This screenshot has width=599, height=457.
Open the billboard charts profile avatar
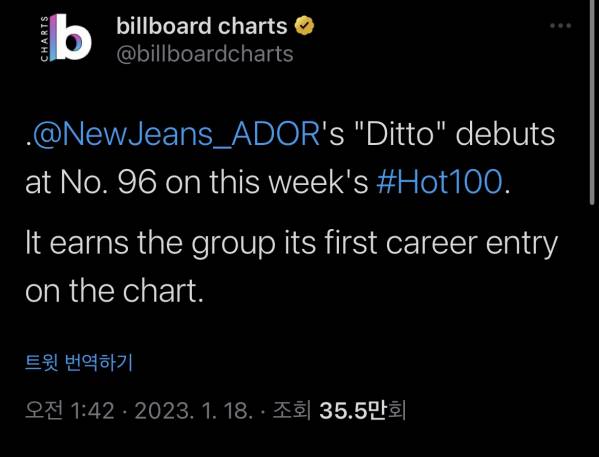[x=66, y=37]
